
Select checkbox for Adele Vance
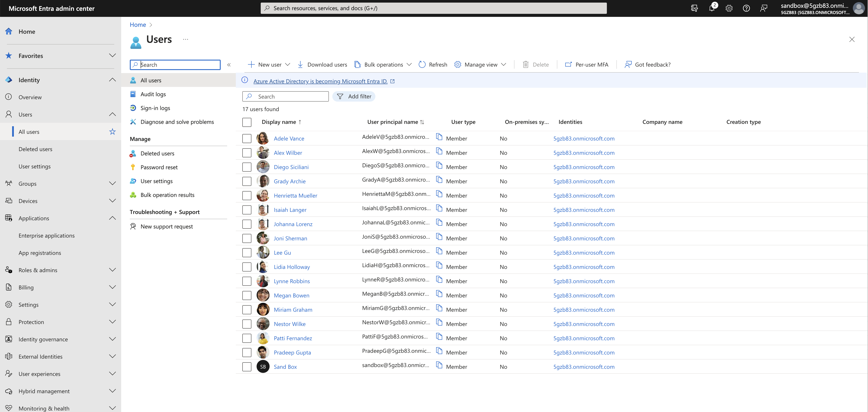tap(247, 138)
